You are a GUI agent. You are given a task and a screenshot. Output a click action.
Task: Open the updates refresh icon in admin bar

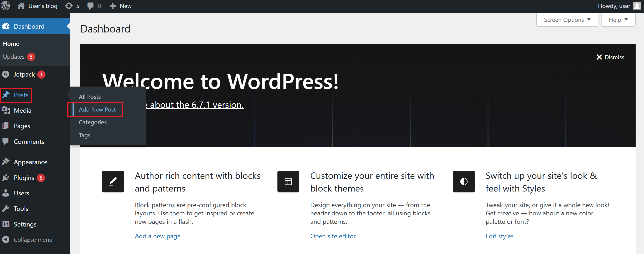point(69,6)
